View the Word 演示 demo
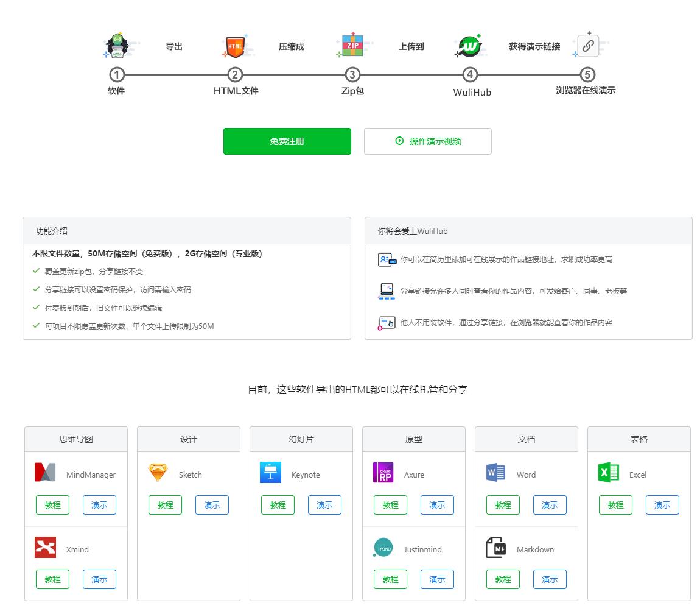This screenshot has height=614, width=700. [550, 505]
